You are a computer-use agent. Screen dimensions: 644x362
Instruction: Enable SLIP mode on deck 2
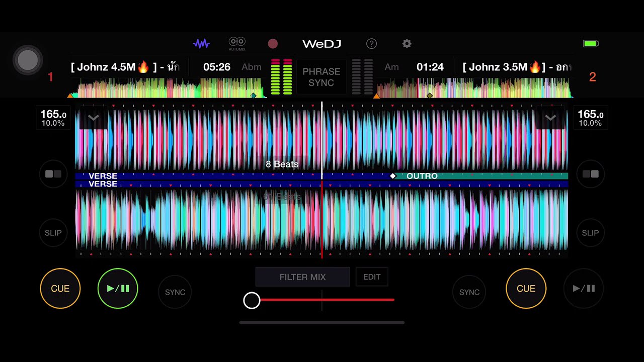tap(590, 233)
